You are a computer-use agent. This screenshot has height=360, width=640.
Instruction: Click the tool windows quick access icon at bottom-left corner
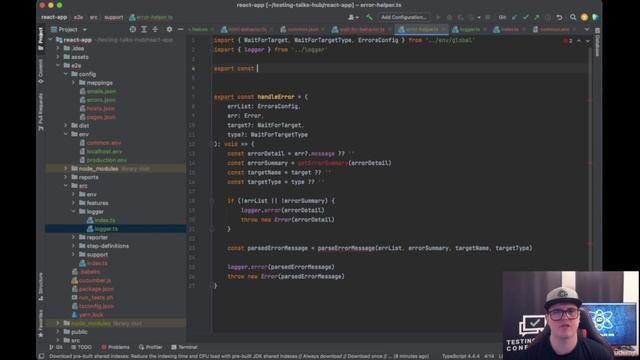point(41,356)
